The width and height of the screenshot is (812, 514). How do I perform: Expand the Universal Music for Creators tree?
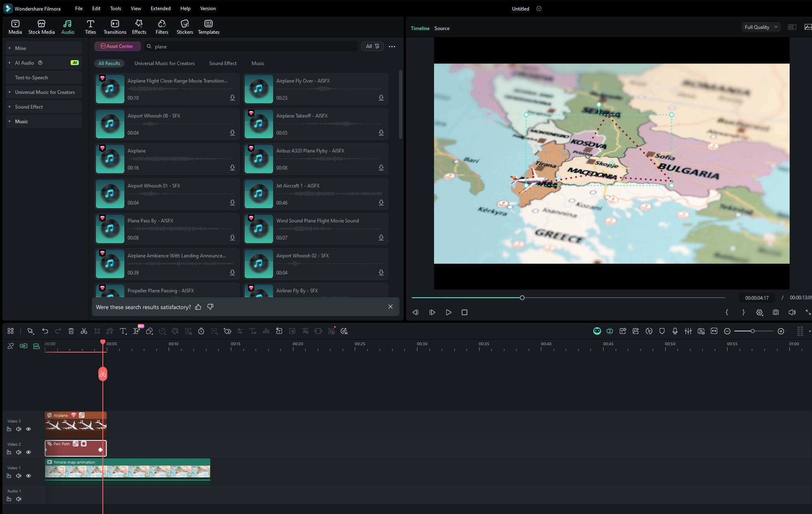[10, 92]
